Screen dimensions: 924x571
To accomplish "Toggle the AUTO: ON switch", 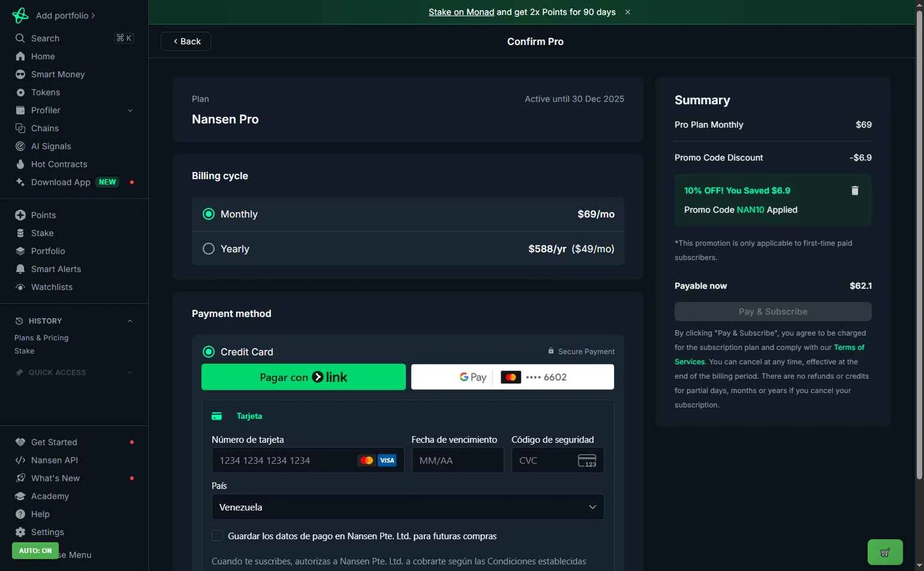I will click(35, 551).
